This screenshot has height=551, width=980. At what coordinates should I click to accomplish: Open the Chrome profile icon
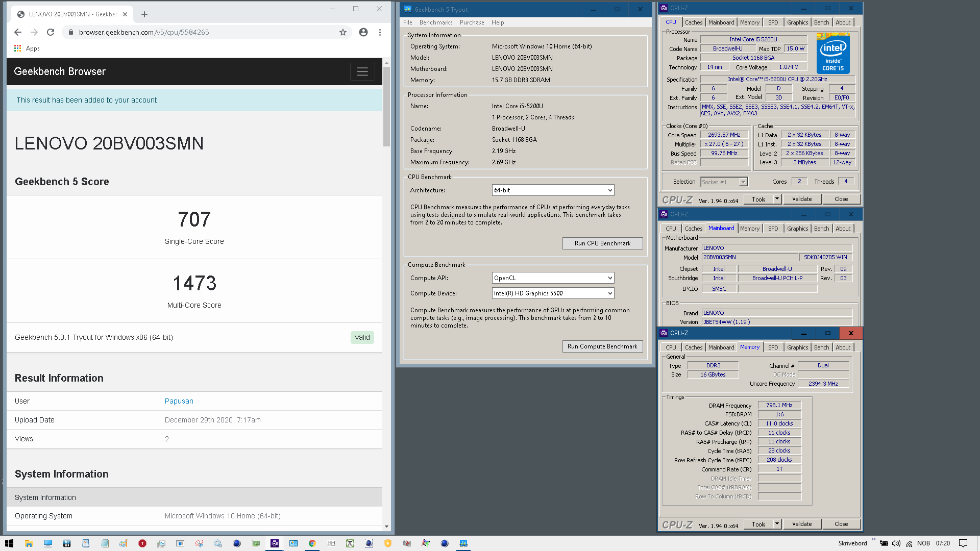(363, 32)
